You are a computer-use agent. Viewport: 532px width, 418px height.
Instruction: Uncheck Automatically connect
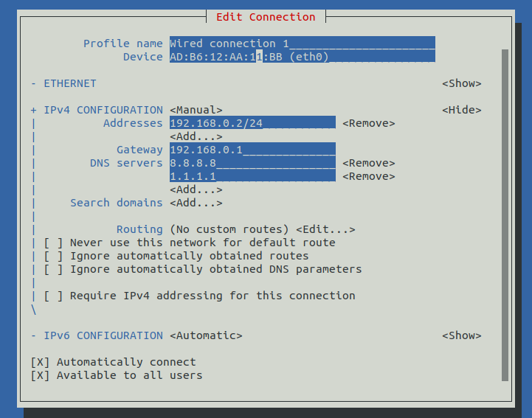(114, 362)
